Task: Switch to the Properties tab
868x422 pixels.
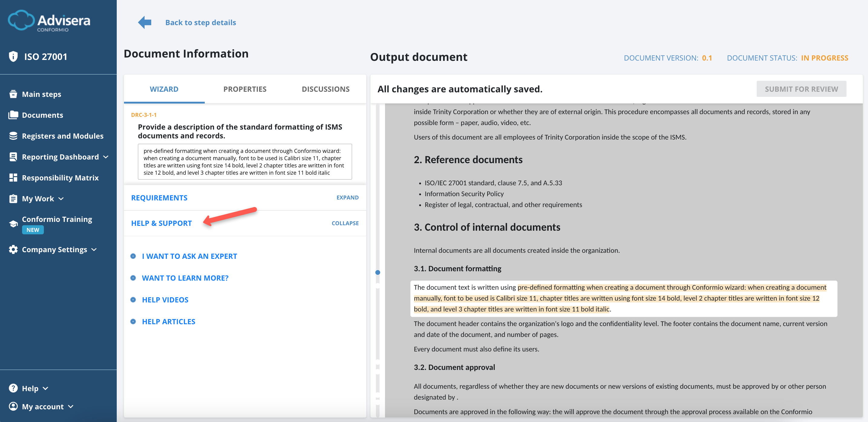Action: click(245, 89)
